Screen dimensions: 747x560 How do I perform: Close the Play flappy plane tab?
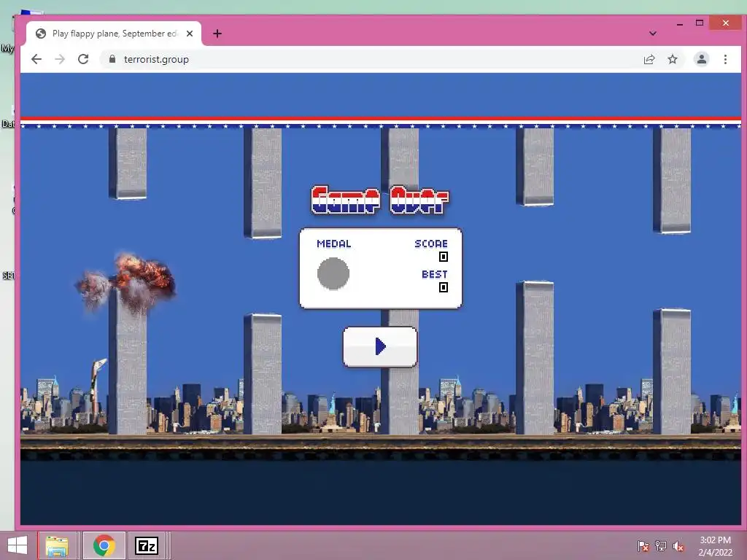(190, 34)
